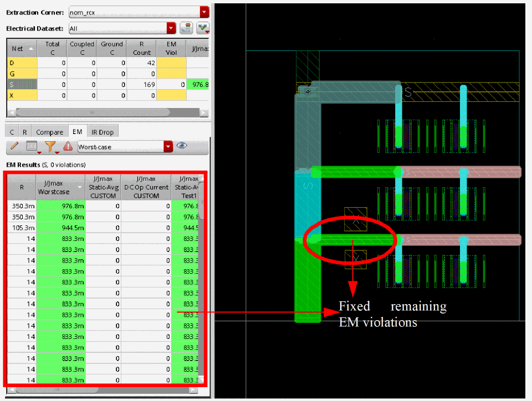532x401 pixels.
Task: Click the green 976.8 J/Jmax cell for net S
Action: click(198, 84)
